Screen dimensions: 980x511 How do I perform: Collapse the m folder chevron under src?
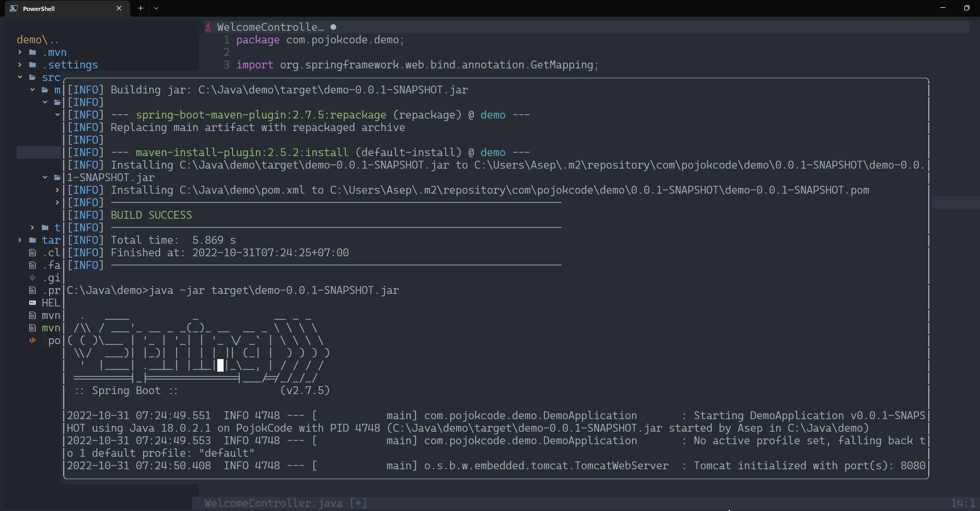point(32,90)
